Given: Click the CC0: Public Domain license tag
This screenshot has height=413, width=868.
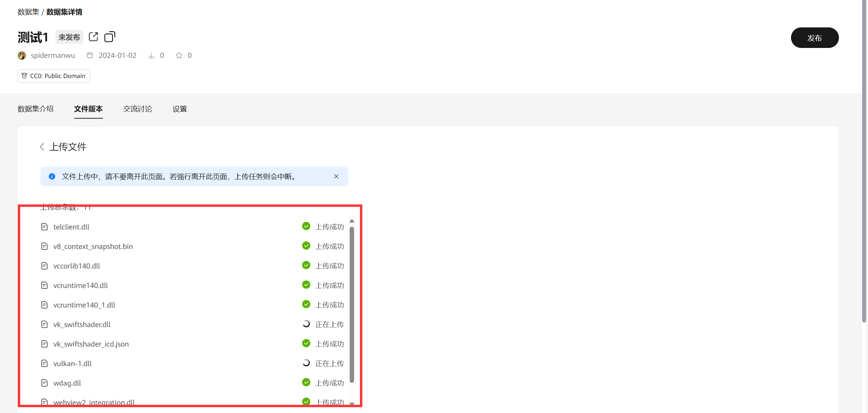Looking at the screenshot, I should pos(54,76).
